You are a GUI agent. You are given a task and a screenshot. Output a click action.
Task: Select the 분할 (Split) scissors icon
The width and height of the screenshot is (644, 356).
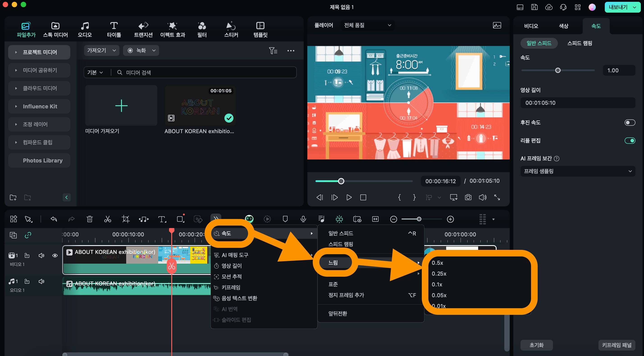coord(108,219)
